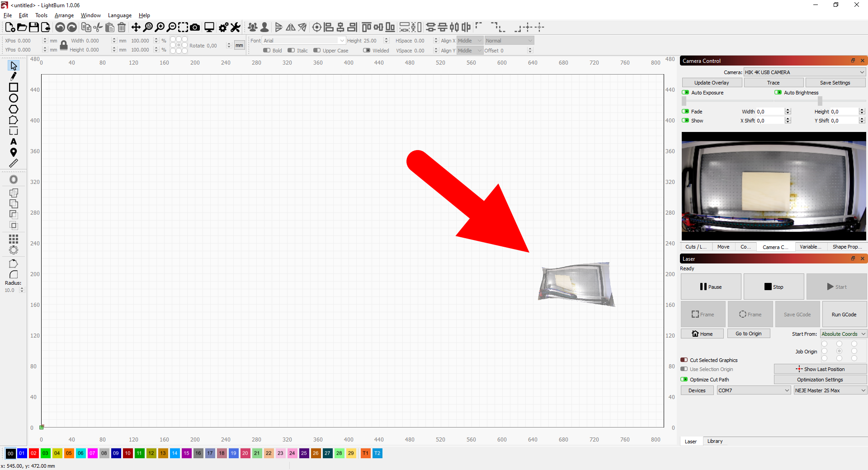Disable the Optimize Cut Path toggle
The height and width of the screenshot is (470, 868).
coord(684,380)
